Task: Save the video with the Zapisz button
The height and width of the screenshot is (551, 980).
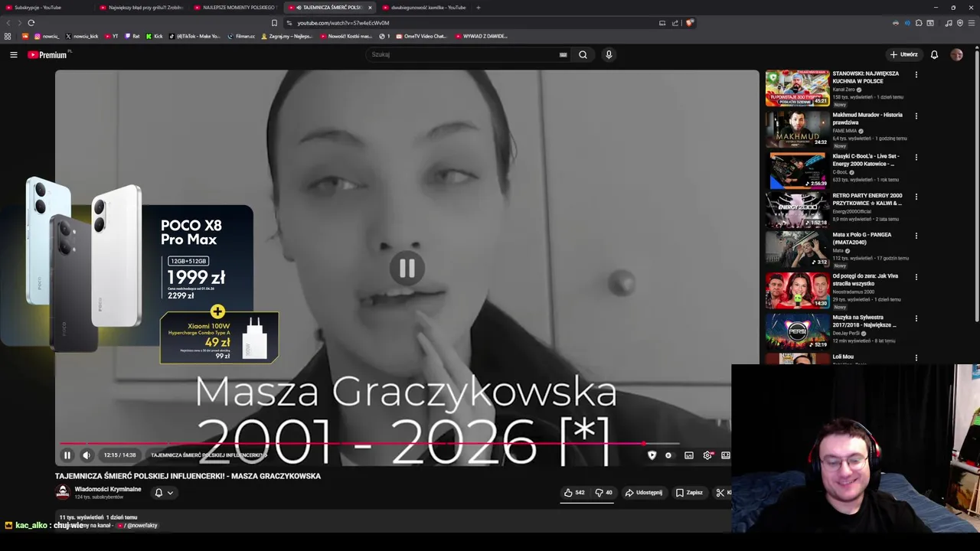Action: pyautogui.click(x=689, y=493)
